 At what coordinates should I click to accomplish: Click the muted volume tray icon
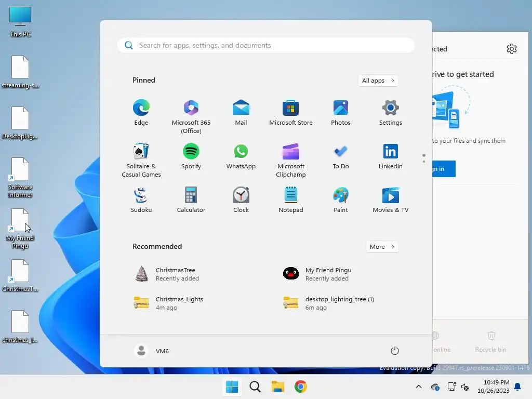(x=465, y=387)
